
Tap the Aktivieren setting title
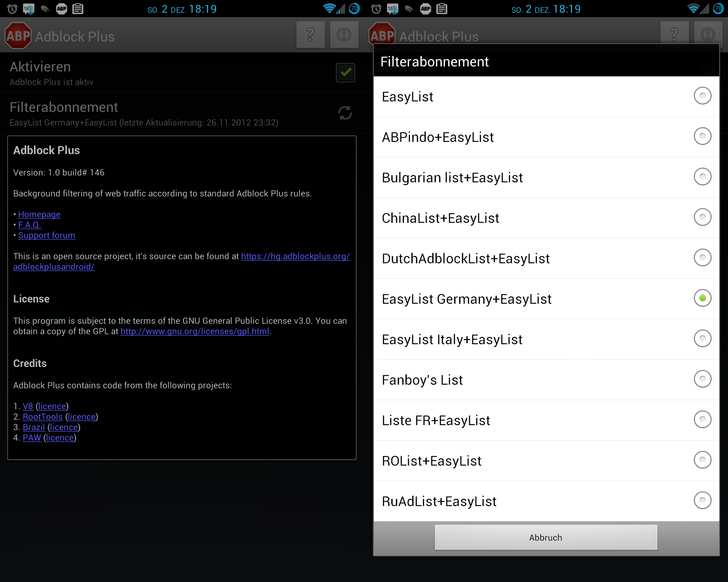pos(40,67)
